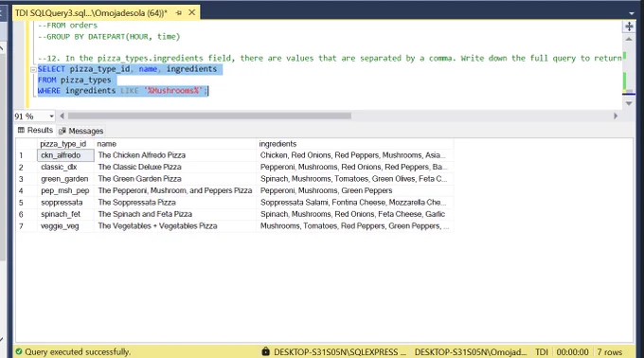Select the ingredients column header
Viewport: 644px width, 358px height.
(x=355, y=144)
